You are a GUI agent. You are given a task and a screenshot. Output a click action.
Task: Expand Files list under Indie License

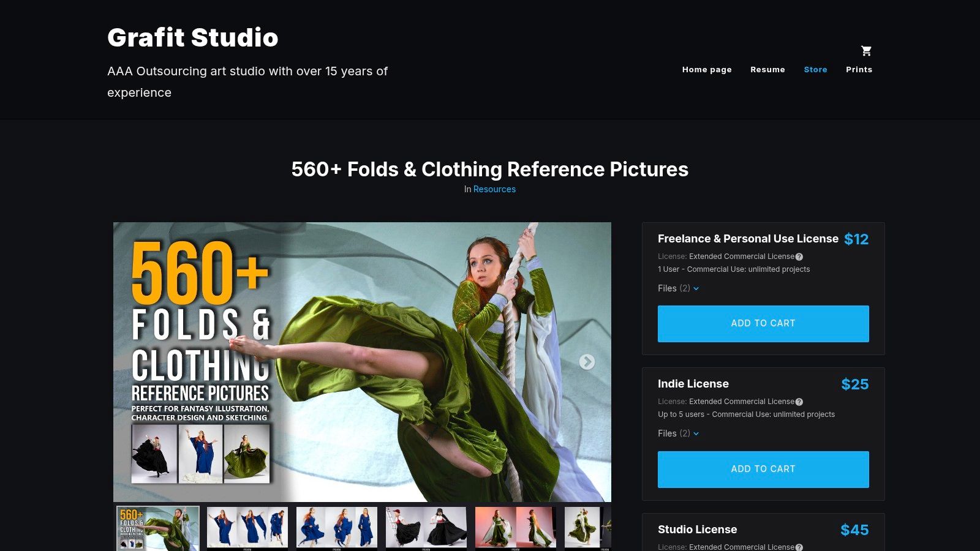coord(678,433)
